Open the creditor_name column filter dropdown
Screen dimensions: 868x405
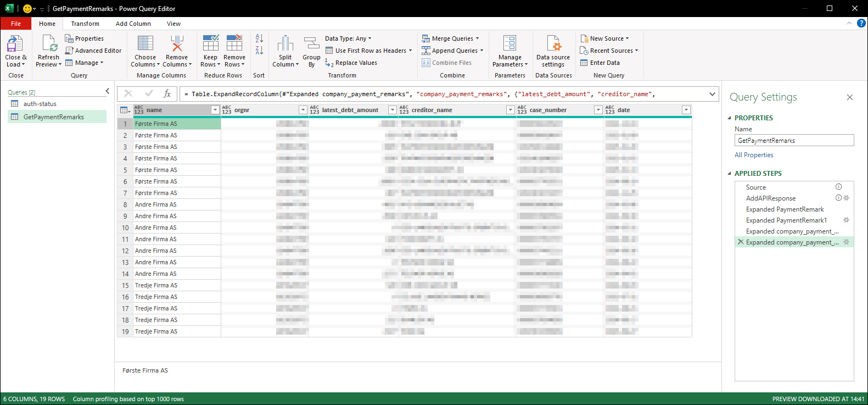coord(510,110)
